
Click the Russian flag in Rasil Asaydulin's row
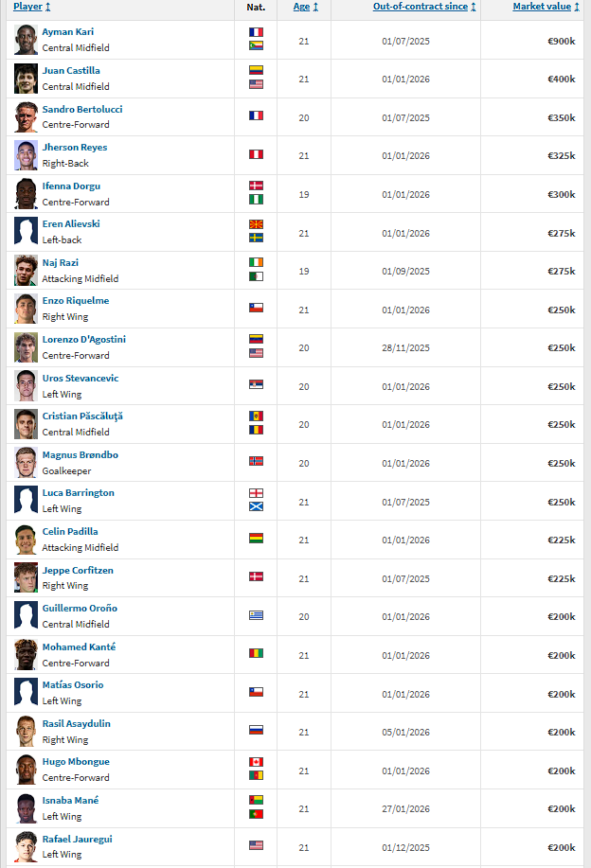[256, 731]
